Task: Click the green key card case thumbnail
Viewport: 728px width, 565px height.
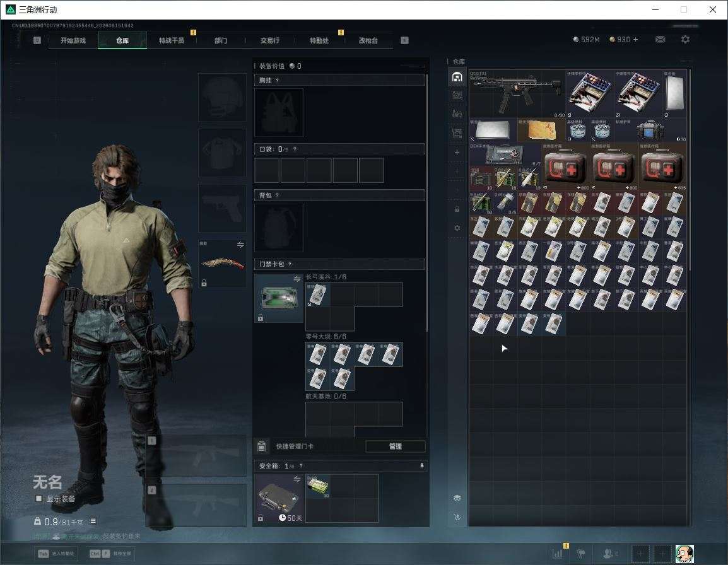Action: click(x=279, y=298)
